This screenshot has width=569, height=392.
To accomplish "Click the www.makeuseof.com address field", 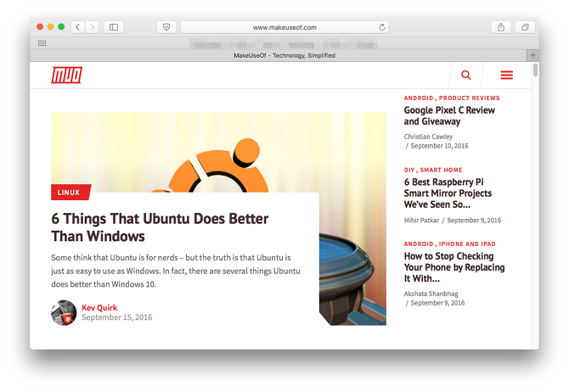I will click(x=284, y=27).
